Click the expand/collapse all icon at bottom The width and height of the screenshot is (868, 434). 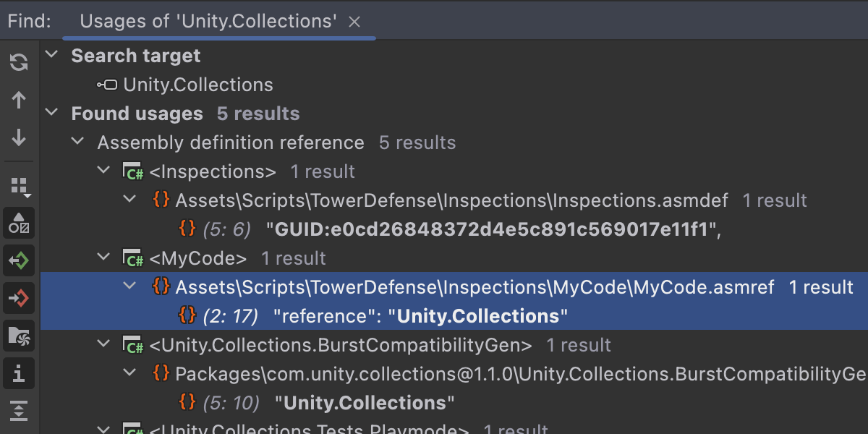(x=20, y=410)
